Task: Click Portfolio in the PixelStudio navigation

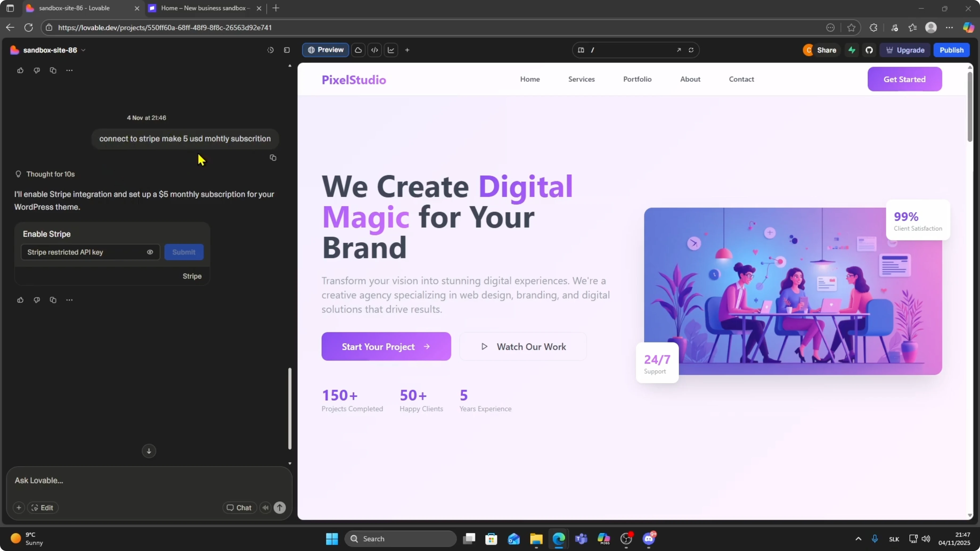Action: click(637, 79)
